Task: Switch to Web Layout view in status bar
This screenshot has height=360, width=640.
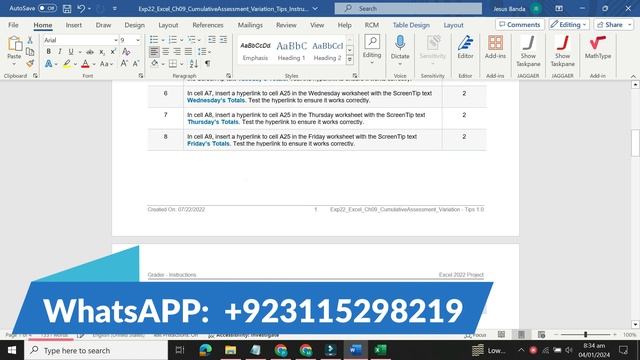Action: [x=541, y=335]
